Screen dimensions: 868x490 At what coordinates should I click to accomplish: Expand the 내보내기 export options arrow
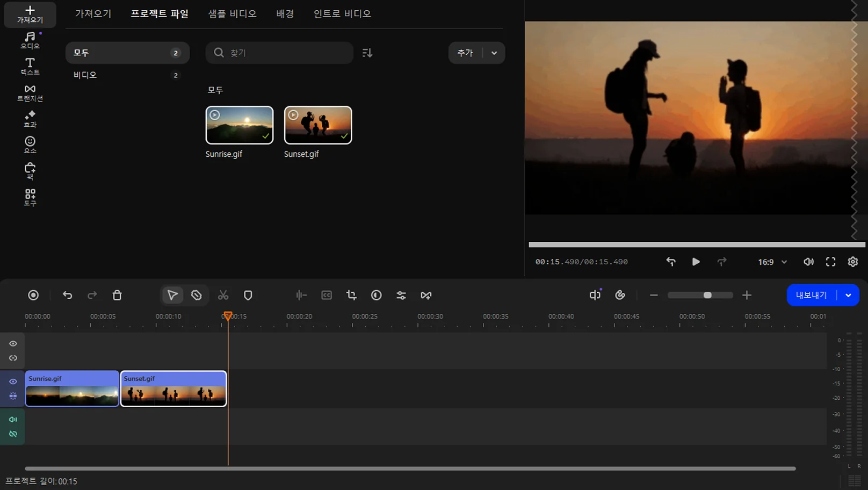pos(848,295)
